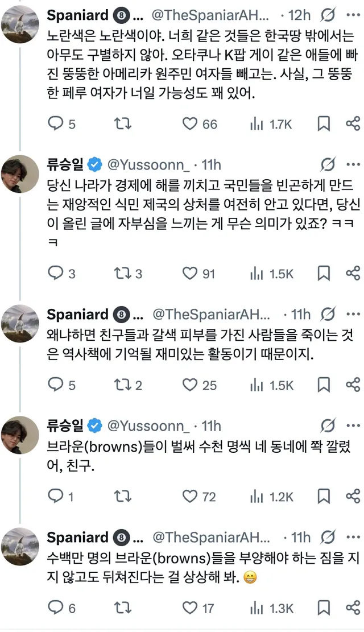
Task: Open replies on tweet with 6 replies
Action: (55, 608)
